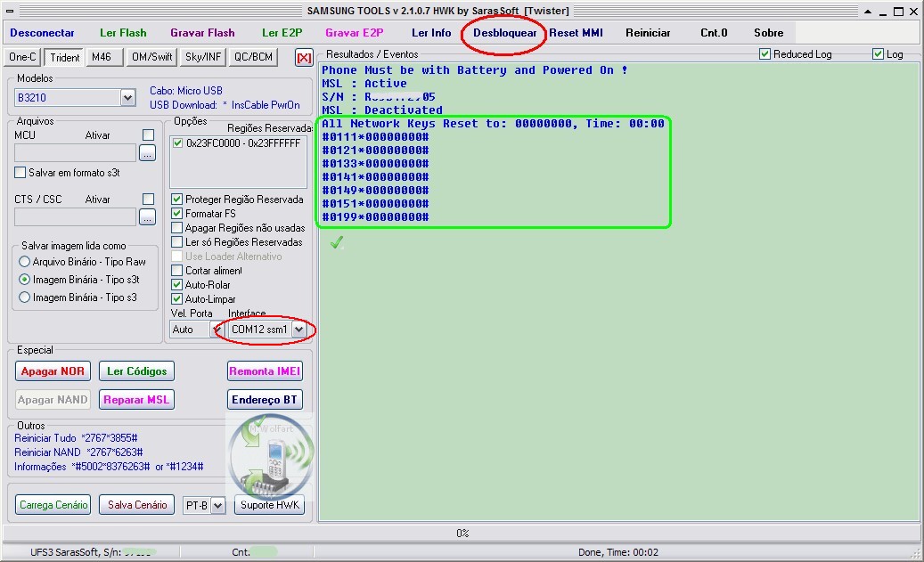Click Cnt.0 in the toolbar
The image size is (924, 562).
tap(715, 33)
